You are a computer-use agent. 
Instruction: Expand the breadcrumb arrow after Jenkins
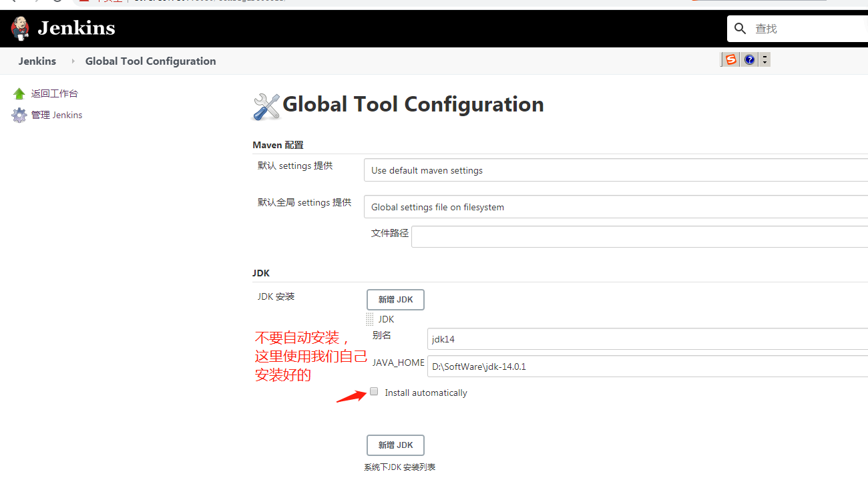(73, 61)
